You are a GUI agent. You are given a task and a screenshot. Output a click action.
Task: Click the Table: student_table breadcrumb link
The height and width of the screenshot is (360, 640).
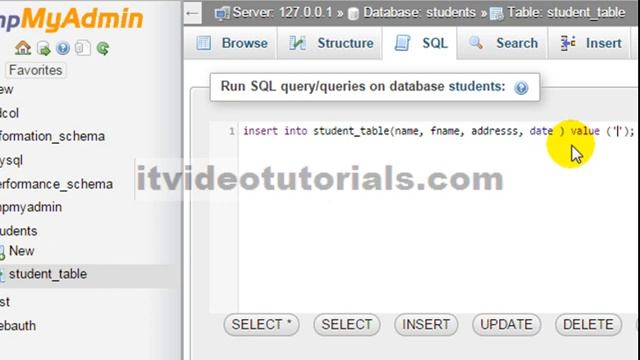tap(566, 13)
